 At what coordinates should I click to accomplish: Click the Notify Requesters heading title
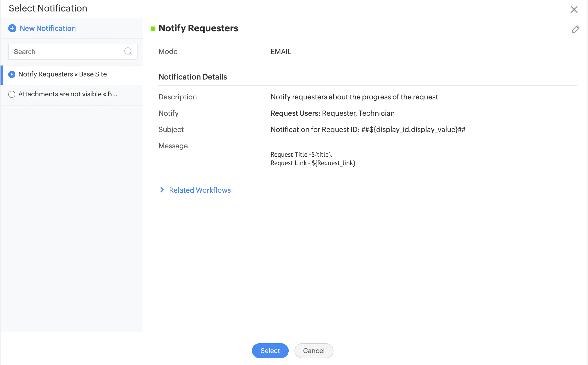(x=198, y=28)
